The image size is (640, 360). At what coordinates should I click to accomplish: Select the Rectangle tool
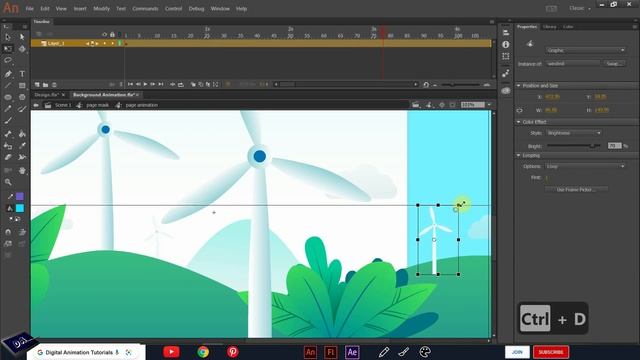pos(22,86)
